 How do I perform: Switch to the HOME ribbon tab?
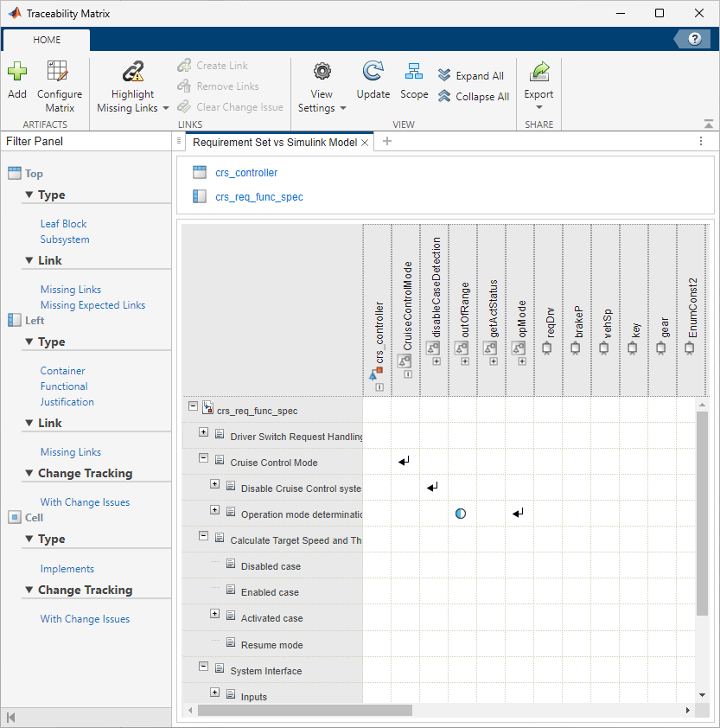tap(47, 40)
